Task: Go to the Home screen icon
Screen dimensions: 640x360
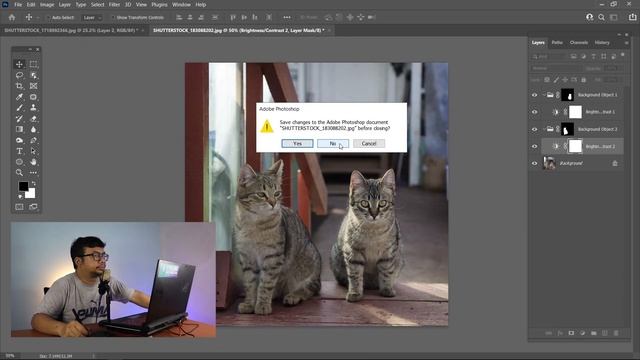Action: (x=12, y=18)
